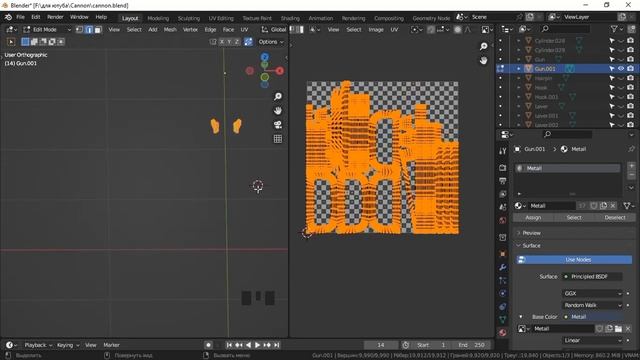Click the play animation button
The height and width of the screenshot is (360, 640).
pyautogui.click(x=258, y=345)
